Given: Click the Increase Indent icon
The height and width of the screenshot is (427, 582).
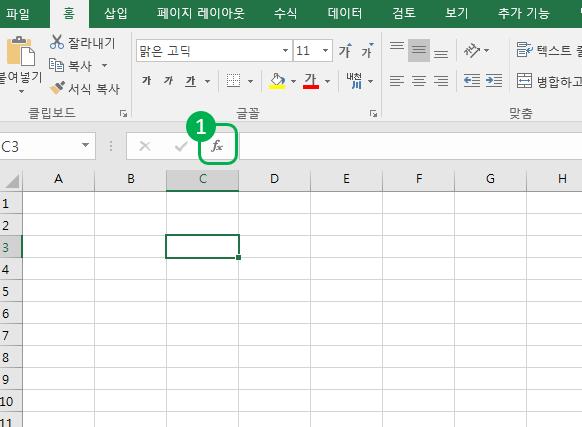Looking at the screenshot, I should 494,80.
